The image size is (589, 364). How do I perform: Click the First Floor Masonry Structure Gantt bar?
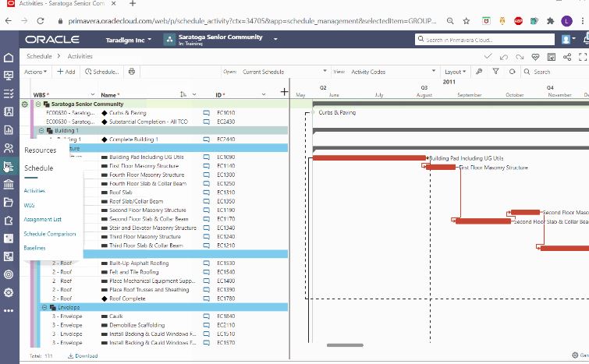(x=441, y=167)
